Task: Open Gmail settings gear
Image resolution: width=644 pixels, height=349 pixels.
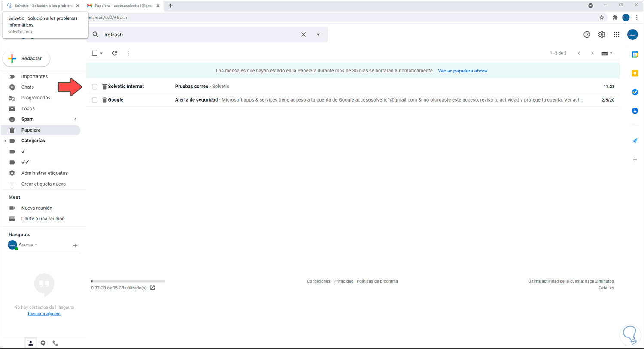Action: coord(601,35)
